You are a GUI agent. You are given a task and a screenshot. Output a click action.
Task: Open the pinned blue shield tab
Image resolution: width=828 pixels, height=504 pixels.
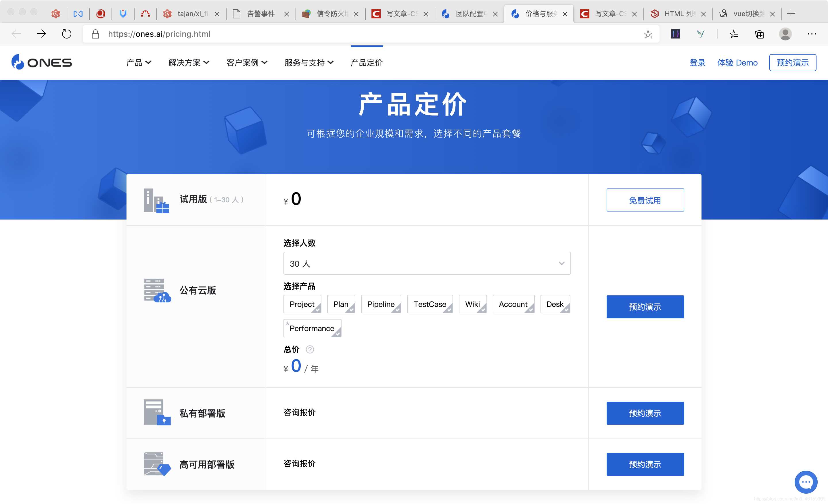point(123,14)
